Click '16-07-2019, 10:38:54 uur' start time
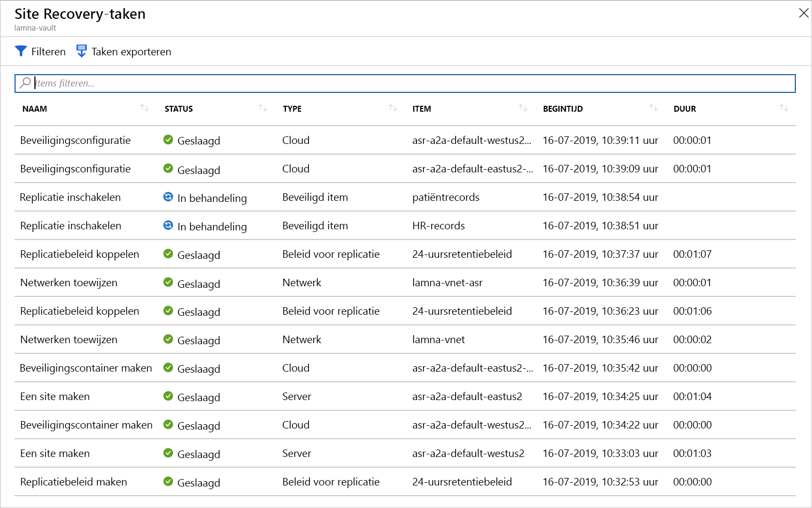Image resolution: width=812 pixels, height=508 pixels. pyautogui.click(x=600, y=197)
